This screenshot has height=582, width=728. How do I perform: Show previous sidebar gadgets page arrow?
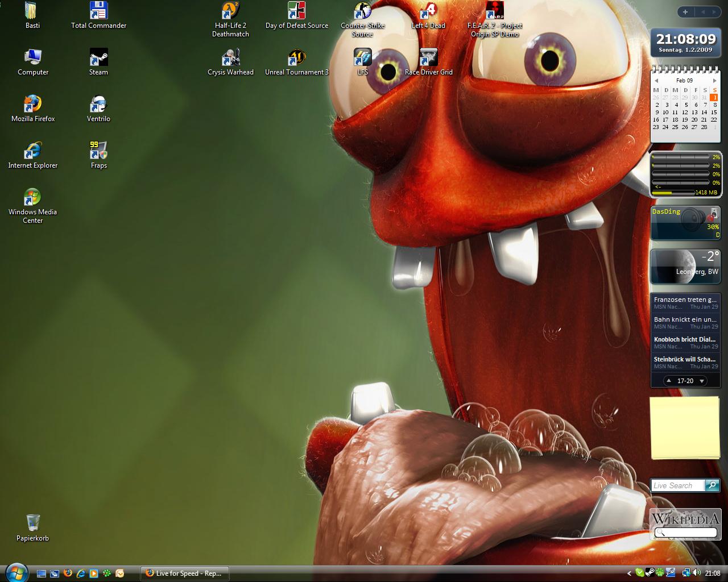(x=702, y=12)
